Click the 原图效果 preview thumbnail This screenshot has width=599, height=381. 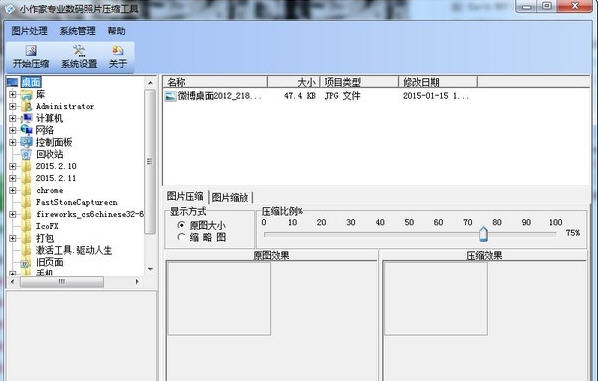(x=219, y=298)
